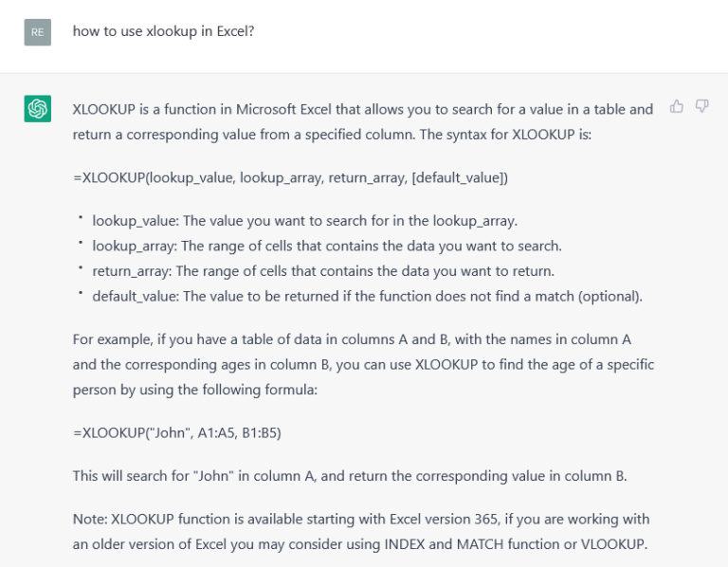Click the return_array bullet description
The image size is (728, 567).
pyautogui.click(x=323, y=271)
